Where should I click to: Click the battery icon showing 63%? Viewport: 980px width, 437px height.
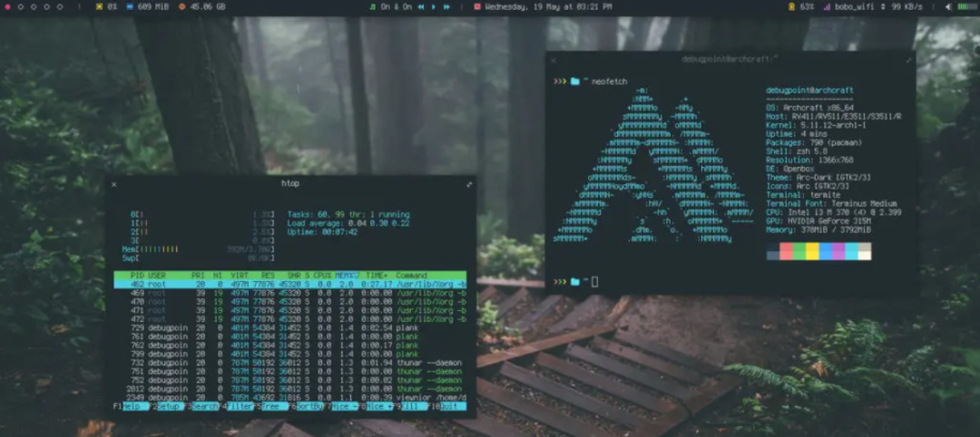(x=792, y=7)
